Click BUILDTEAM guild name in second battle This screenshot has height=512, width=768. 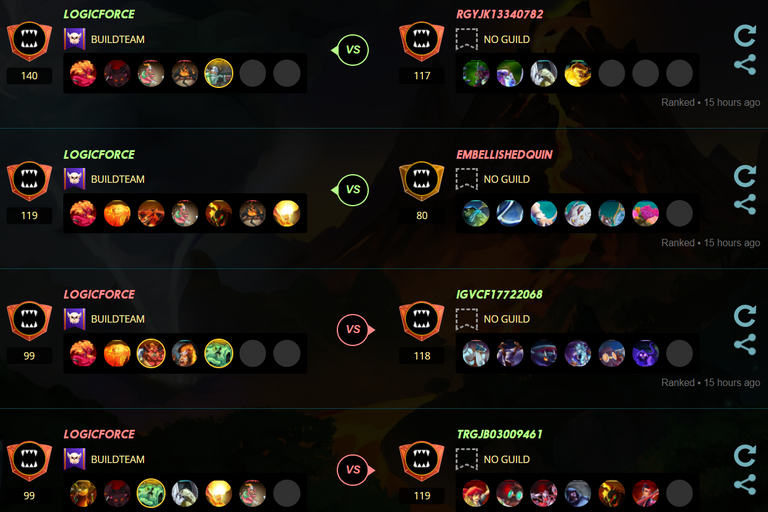pyautogui.click(x=118, y=179)
